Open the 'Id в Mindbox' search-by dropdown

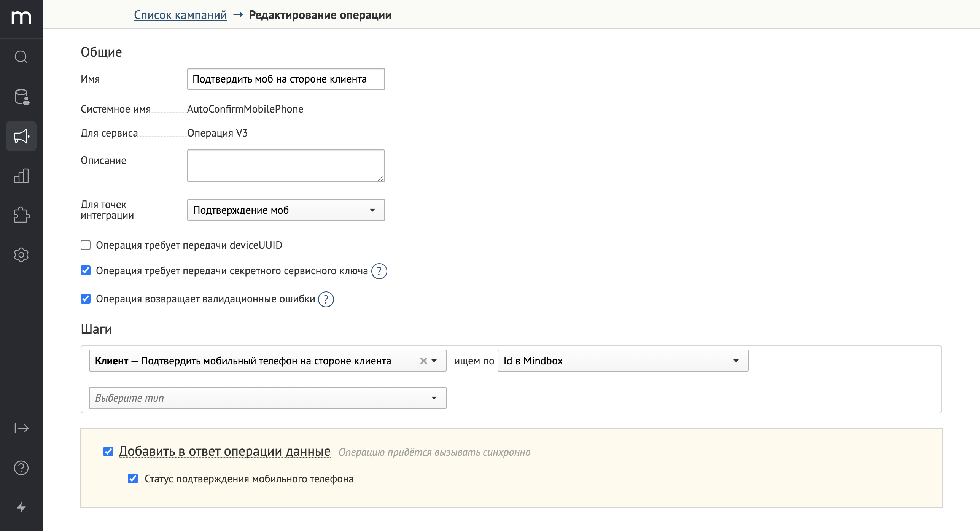[623, 361]
